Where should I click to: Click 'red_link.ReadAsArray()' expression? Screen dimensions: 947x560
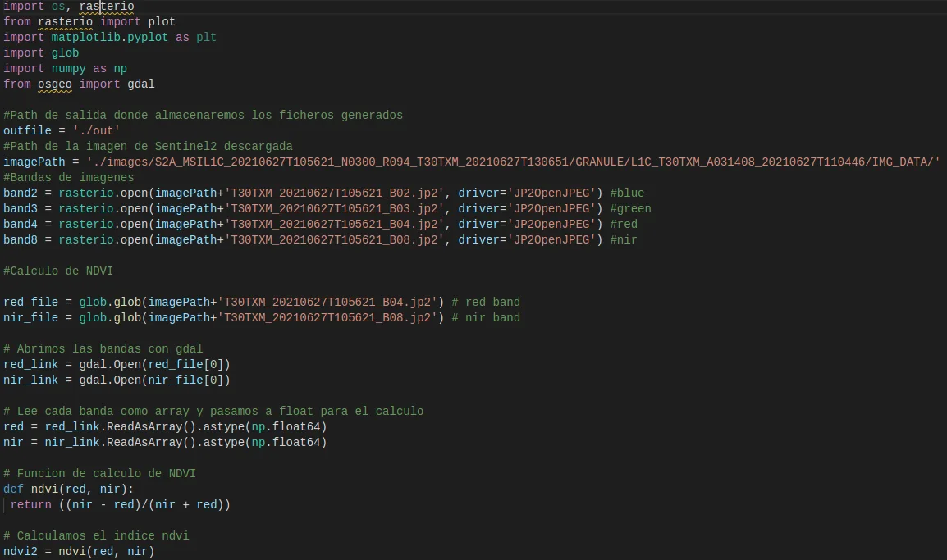point(120,426)
